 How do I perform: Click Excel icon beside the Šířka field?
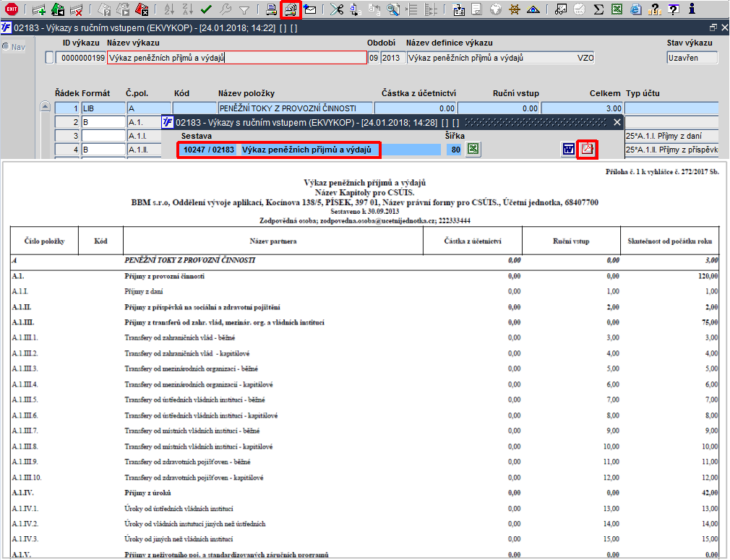pos(473,150)
